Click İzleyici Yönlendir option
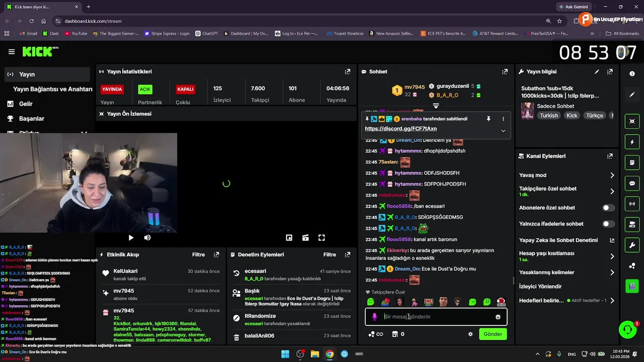This screenshot has height=362, width=644. [x=540, y=287]
